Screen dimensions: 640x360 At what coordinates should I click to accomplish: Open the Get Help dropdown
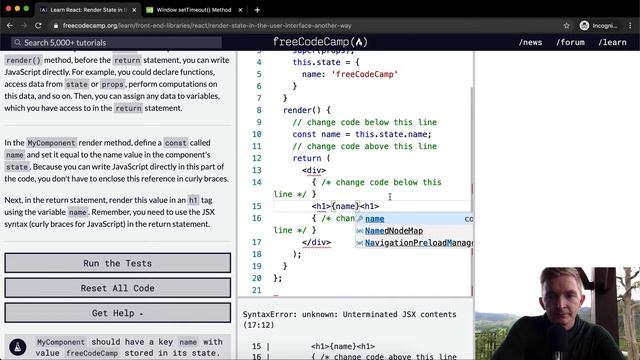pyautogui.click(x=118, y=313)
